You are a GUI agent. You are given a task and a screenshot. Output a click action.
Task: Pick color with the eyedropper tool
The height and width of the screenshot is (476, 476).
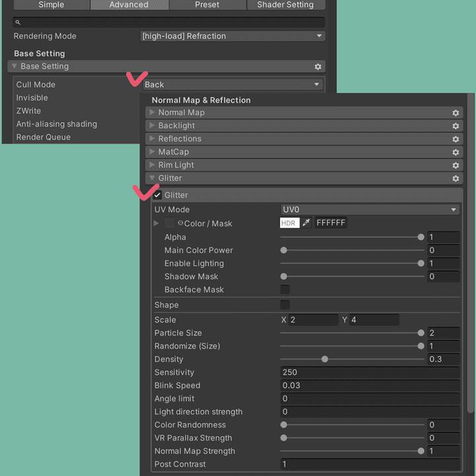(x=306, y=223)
